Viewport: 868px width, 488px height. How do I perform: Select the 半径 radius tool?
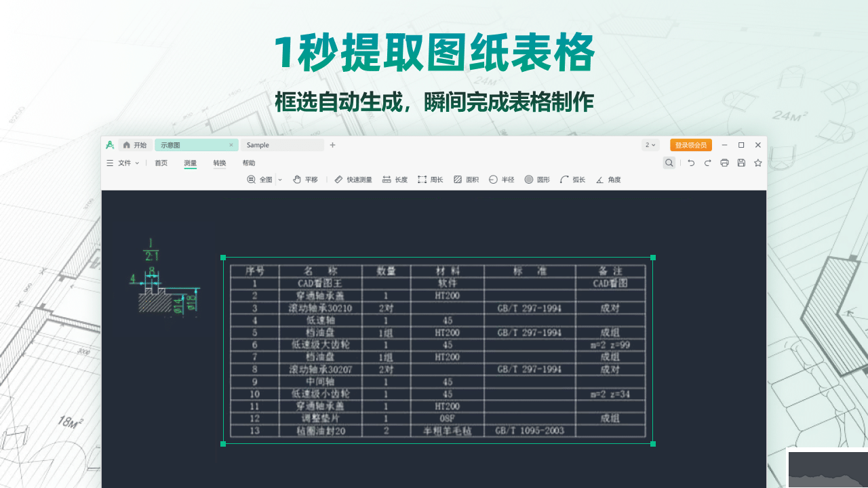(502, 180)
